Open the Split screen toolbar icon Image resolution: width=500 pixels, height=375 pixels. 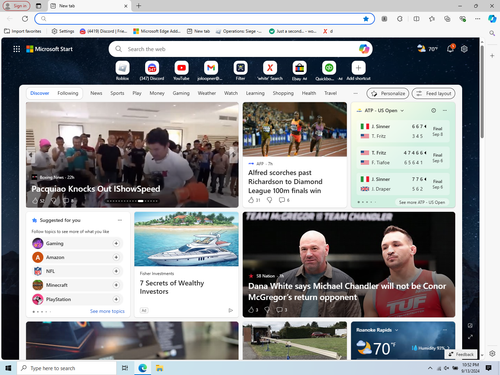tap(416, 19)
